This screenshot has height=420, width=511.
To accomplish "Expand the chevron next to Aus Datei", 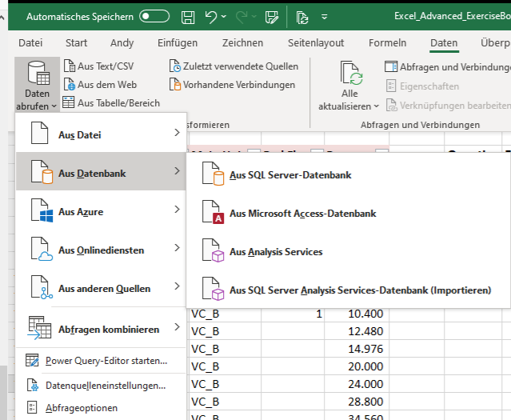I will 177,133.
